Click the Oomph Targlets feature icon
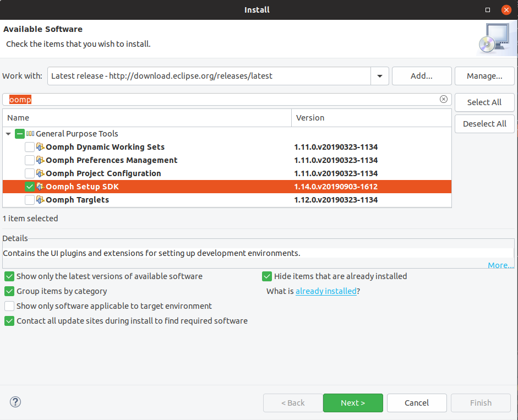Screen dimensions: 518x420 pyautogui.click(x=40, y=200)
